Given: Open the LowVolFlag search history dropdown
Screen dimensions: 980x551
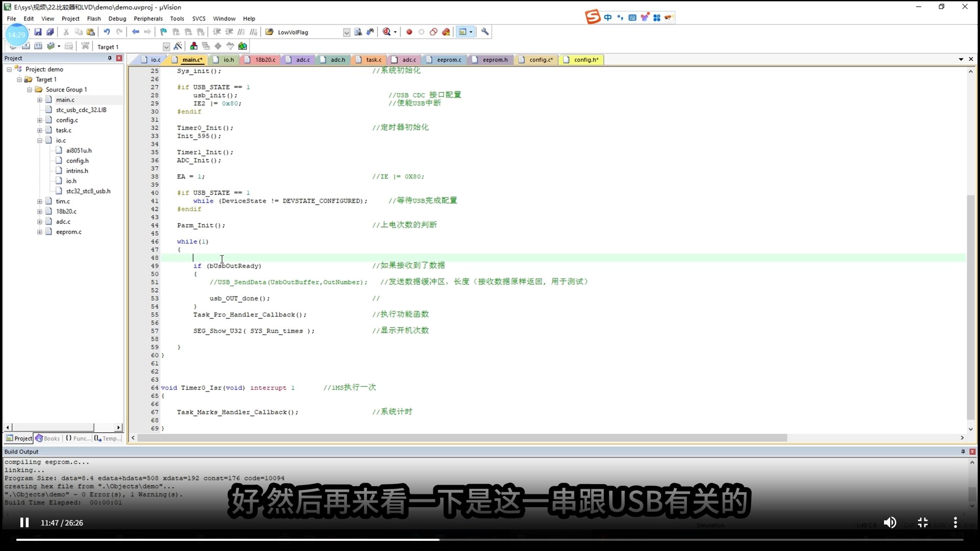Looking at the screenshot, I should [346, 32].
